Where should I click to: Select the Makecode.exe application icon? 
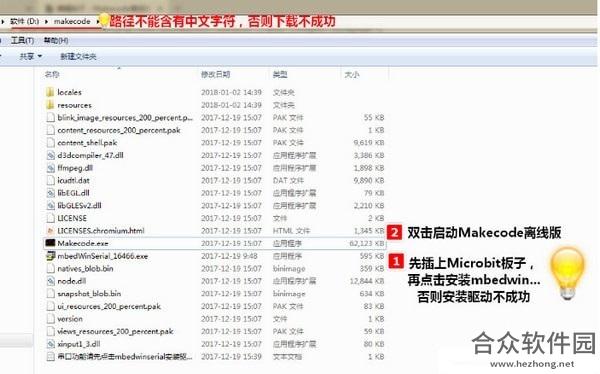pyautogui.click(x=50, y=243)
